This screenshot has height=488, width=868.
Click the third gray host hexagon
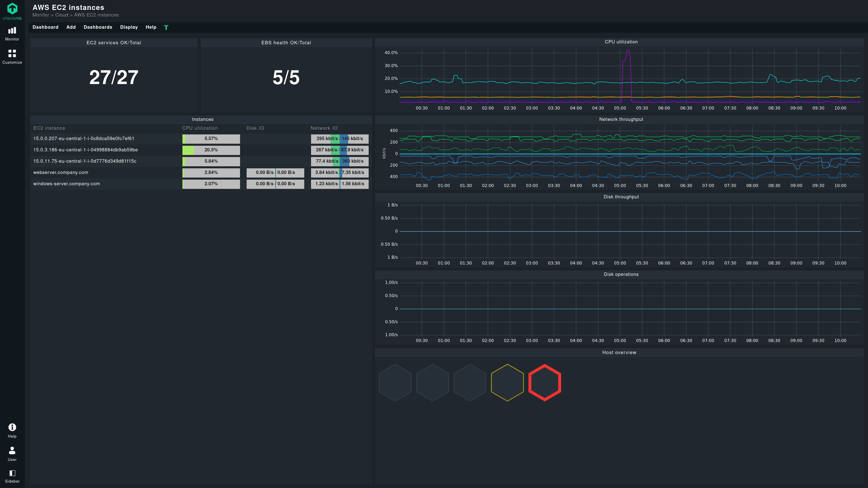click(x=470, y=382)
